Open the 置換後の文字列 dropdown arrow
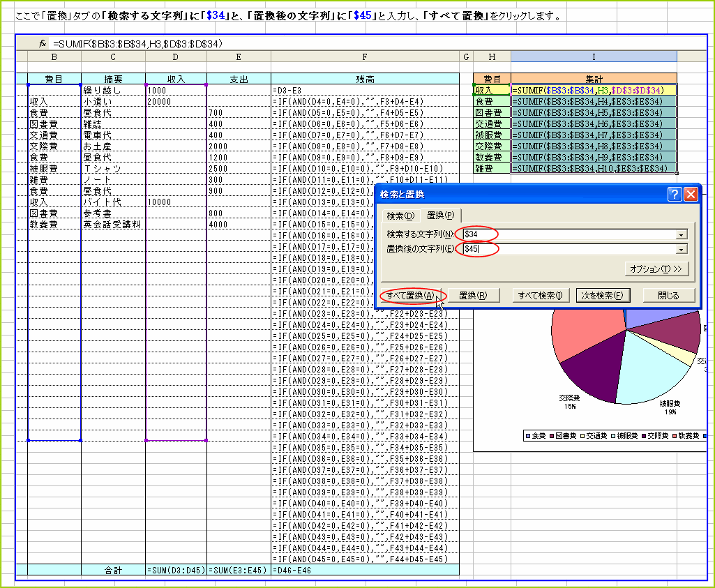The image size is (715, 588). (682, 250)
